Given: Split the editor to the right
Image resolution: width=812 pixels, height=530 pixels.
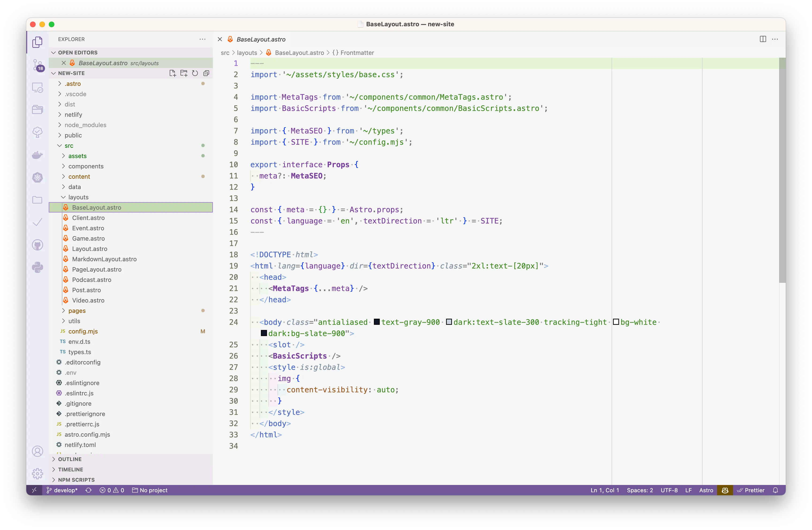Looking at the screenshot, I should [x=762, y=39].
